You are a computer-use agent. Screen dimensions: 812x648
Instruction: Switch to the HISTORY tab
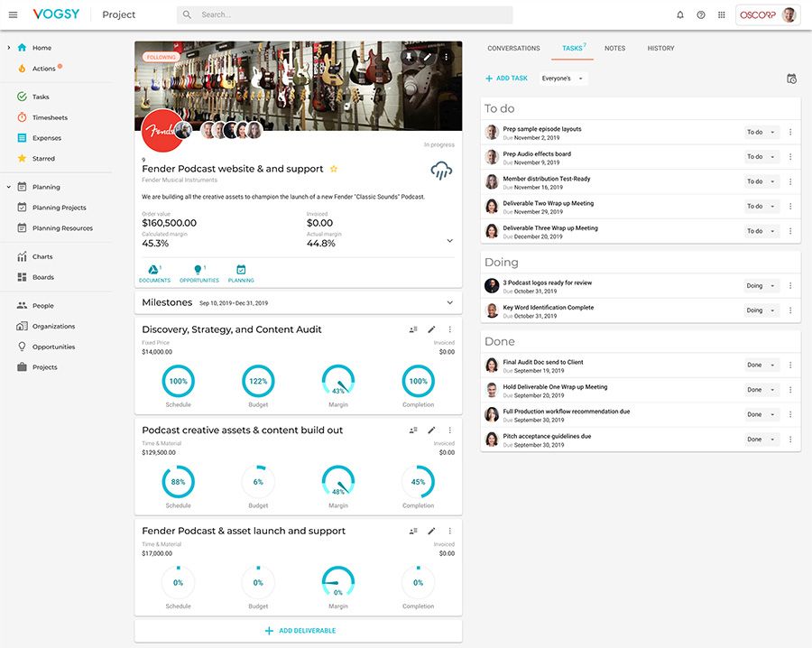click(660, 48)
